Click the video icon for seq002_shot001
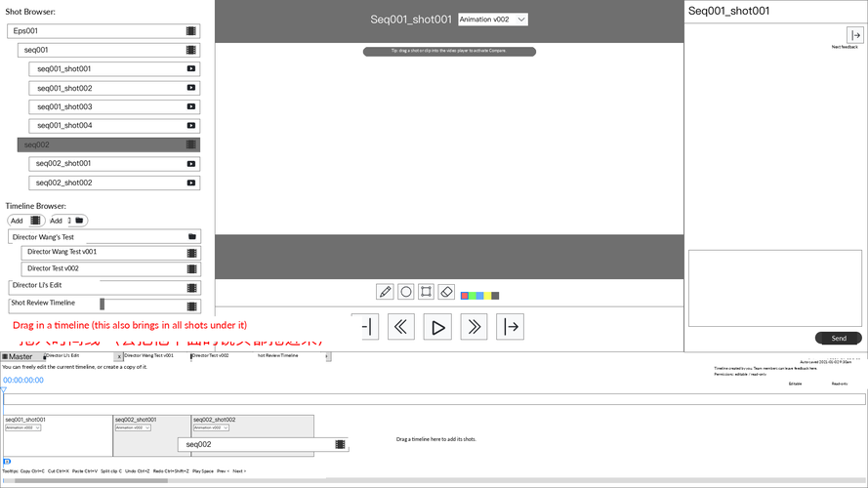Image resolution: width=868 pixels, height=488 pixels. click(x=191, y=164)
